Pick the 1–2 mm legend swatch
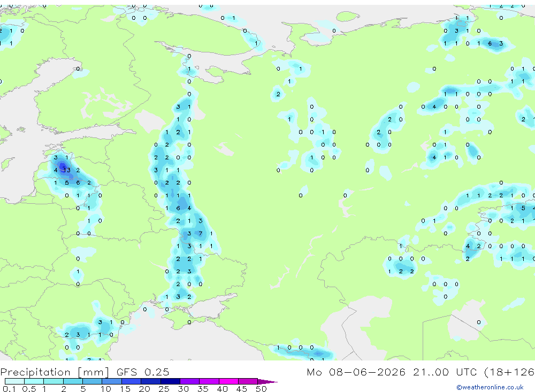Screen dimensions: 535x392 click(x=53, y=381)
